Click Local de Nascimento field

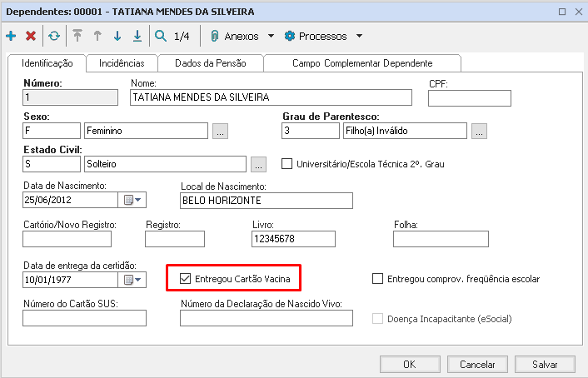(x=267, y=201)
